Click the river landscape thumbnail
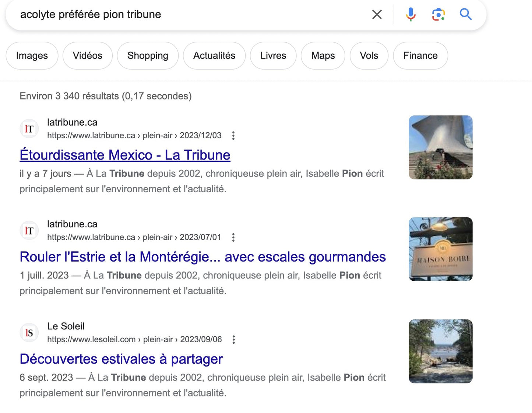Viewport: 532px width, 413px height. pyautogui.click(x=440, y=351)
